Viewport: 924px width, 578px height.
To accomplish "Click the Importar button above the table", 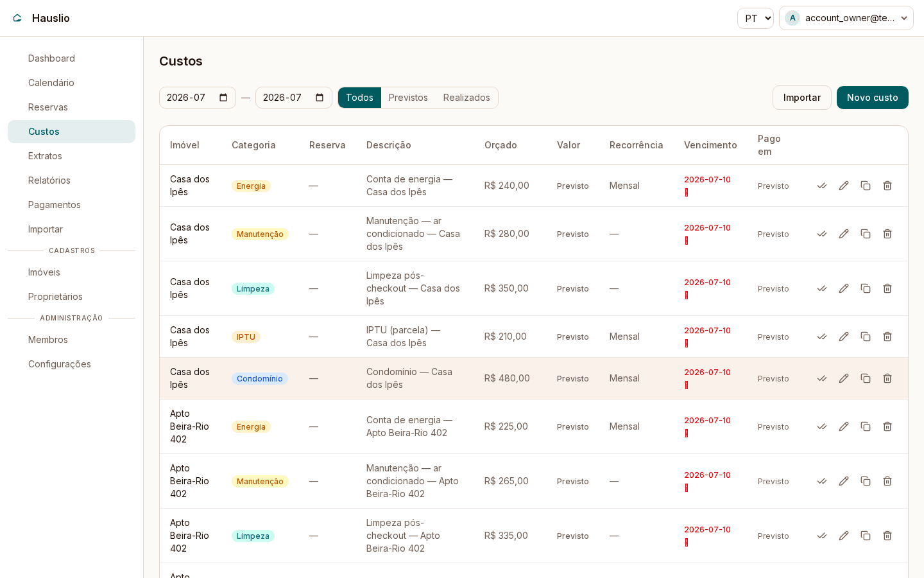I will 802,98.
